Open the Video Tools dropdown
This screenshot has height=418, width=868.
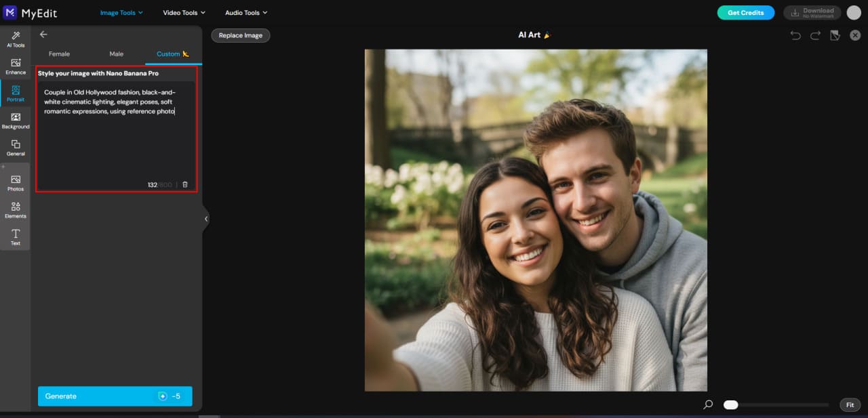(182, 12)
